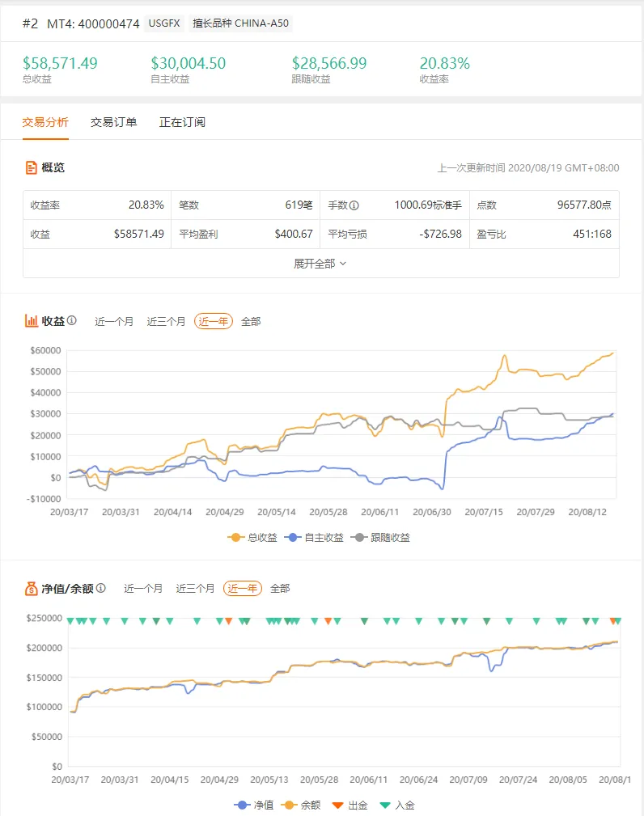The height and width of the screenshot is (816, 644).
Task: Click the green 入金 deposit marker legend icon
Action: (385, 805)
